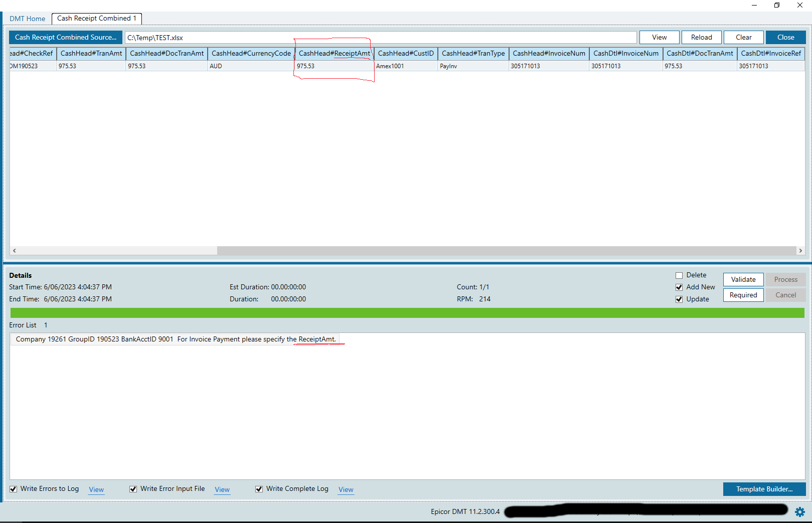Image resolution: width=812 pixels, height=523 pixels.
Task: Select the 975.53 cell under CashHead#TranAmt
Action: coord(91,66)
